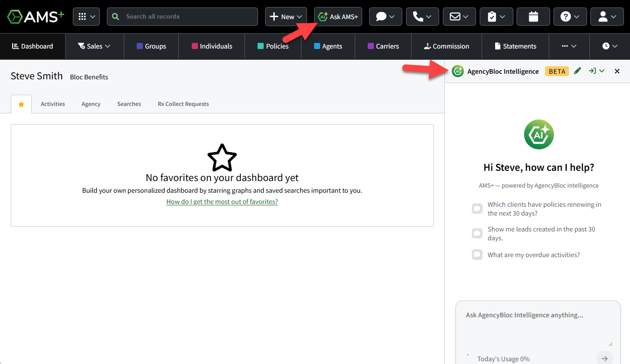630x364 pixels.
Task: Switch to the Searches tab
Action: click(x=129, y=104)
